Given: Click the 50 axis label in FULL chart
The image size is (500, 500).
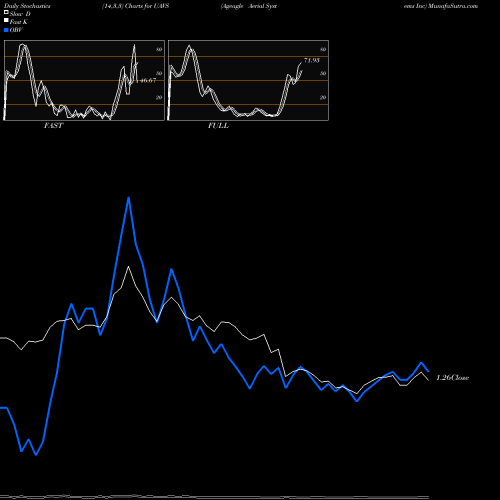Looking at the screenshot, I should point(323,73).
